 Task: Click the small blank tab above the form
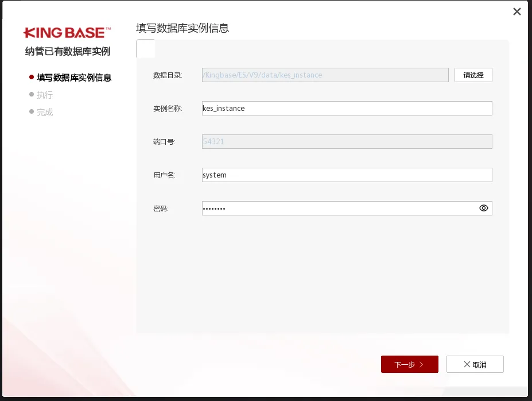click(x=146, y=49)
